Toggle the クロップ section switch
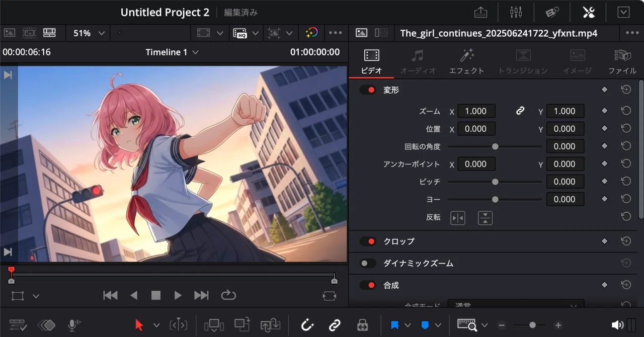The image size is (644, 337). coord(368,241)
